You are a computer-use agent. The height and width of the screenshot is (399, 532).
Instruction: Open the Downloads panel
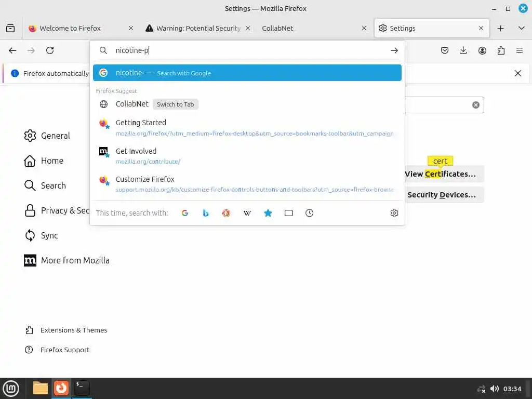[x=463, y=50]
